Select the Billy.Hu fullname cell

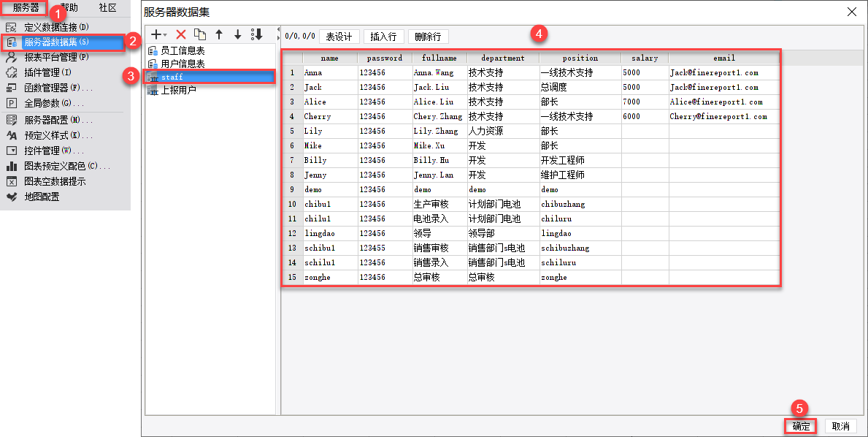pos(439,161)
